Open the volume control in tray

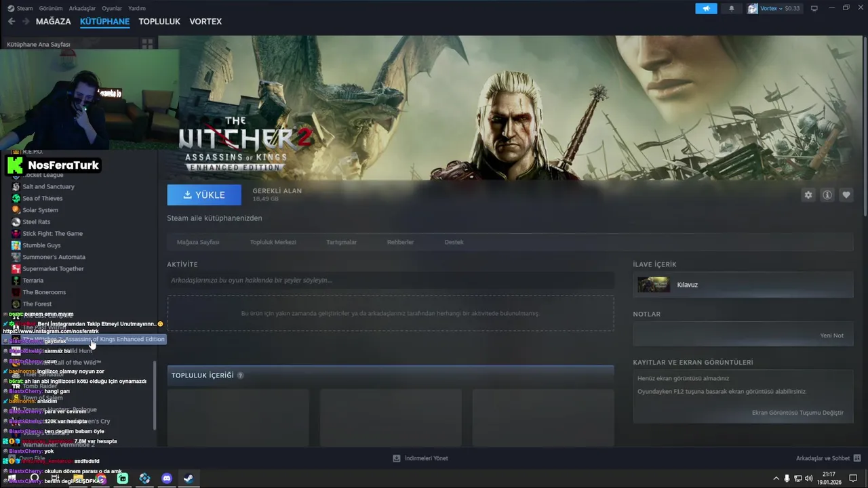(x=809, y=479)
